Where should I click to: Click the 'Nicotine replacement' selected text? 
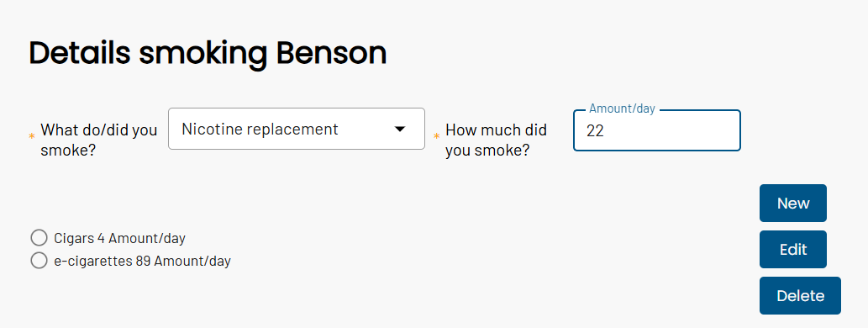click(260, 129)
